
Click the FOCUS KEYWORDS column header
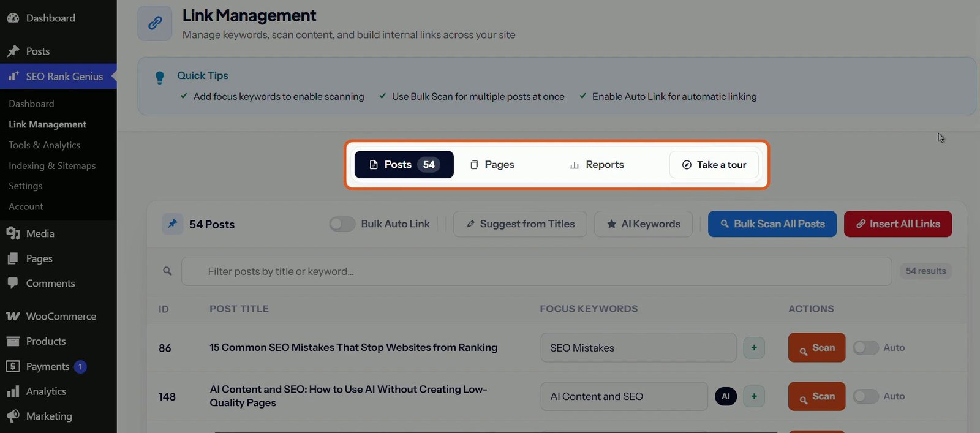(x=589, y=309)
